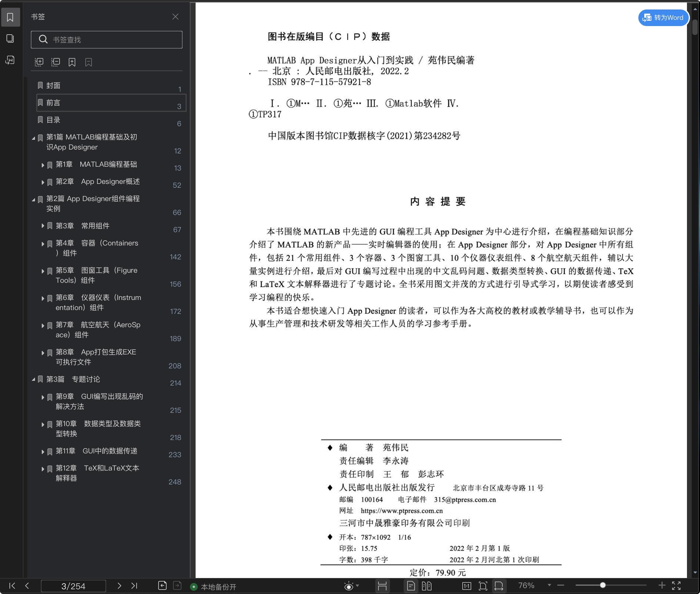Collapse 第3篇 专题讨论 section

[x=33, y=380]
